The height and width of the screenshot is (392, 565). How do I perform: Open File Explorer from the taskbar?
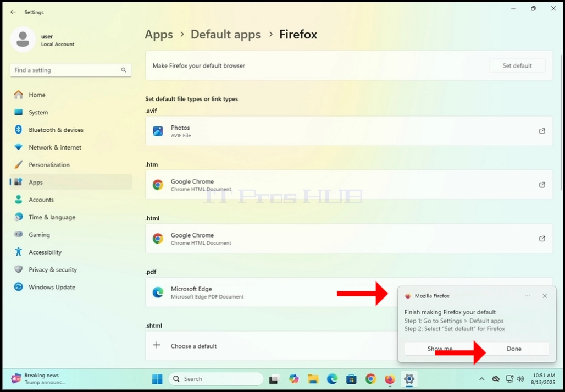[313, 379]
